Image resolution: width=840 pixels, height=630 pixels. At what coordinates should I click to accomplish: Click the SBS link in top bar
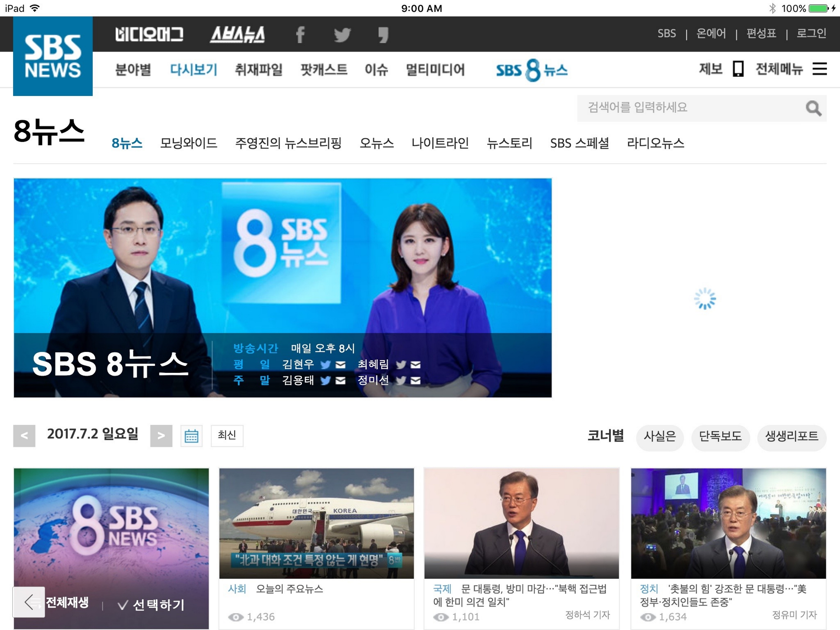667,34
